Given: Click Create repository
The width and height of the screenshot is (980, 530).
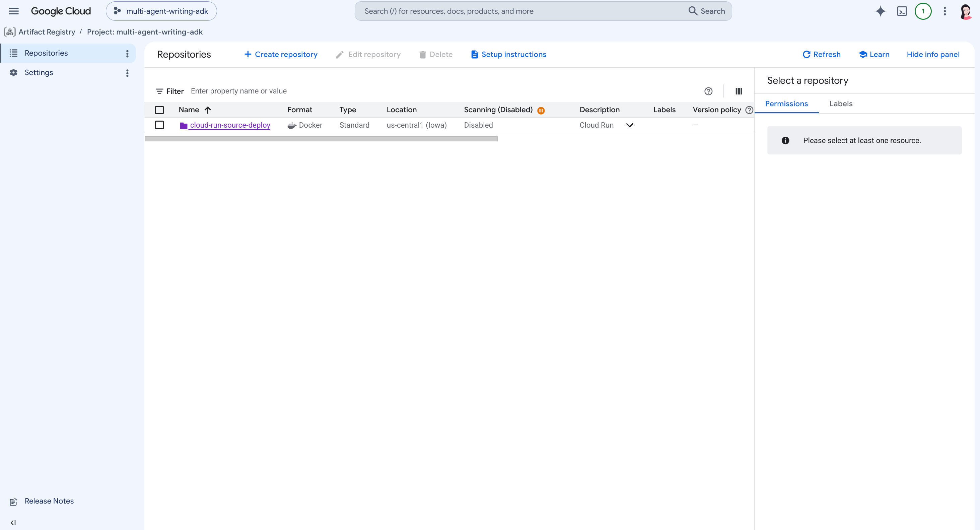Looking at the screenshot, I should 281,54.
